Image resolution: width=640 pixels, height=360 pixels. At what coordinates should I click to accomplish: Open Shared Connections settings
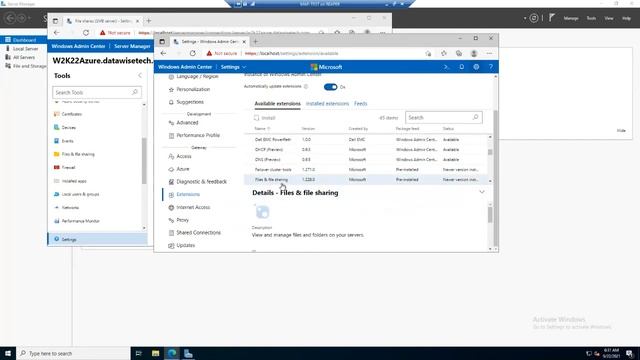pyautogui.click(x=198, y=233)
